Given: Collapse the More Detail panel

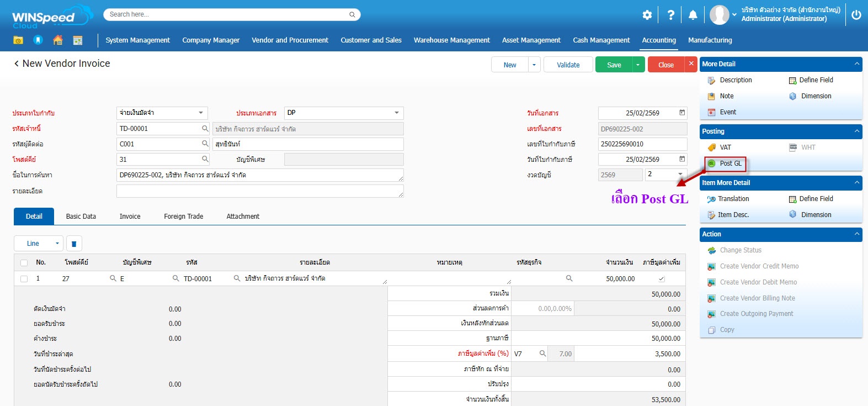Looking at the screenshot, I should tap(856, 64).
